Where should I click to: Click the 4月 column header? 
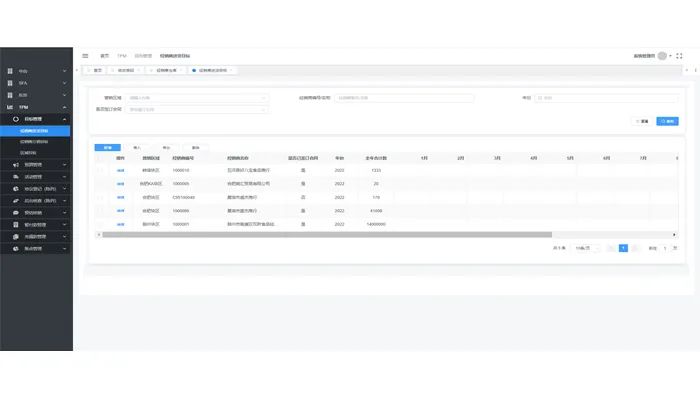[533, 158]
